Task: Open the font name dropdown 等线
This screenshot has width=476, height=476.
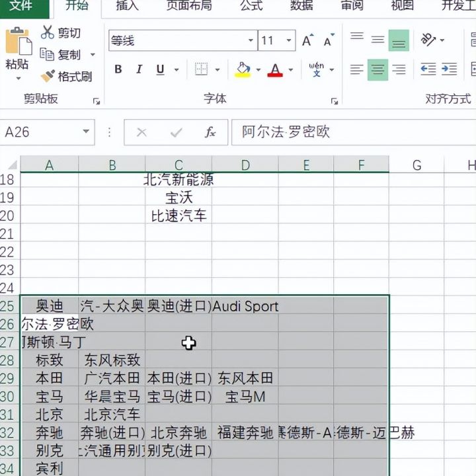Action: 251,40
